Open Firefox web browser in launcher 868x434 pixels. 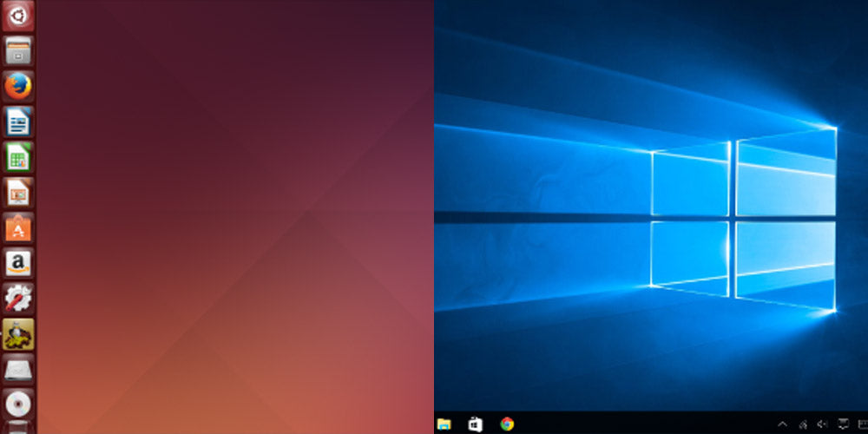(x=18, y=87)
